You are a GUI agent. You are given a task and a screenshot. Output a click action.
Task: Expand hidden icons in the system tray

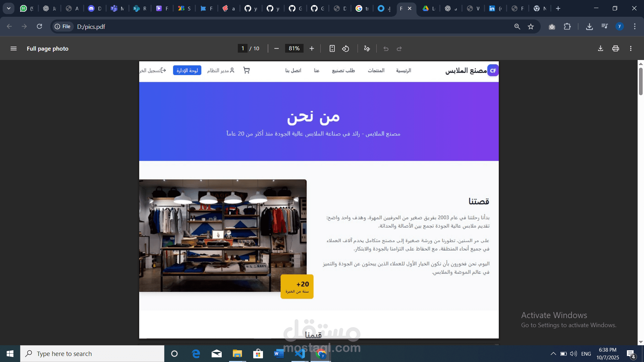pyautogui.click(x=553, y=353)
